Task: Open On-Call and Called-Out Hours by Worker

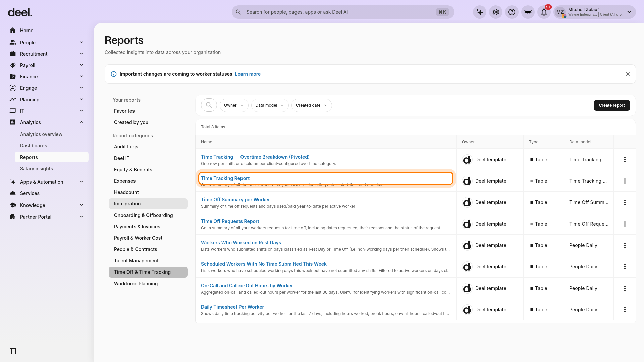Action: [247, 286]
